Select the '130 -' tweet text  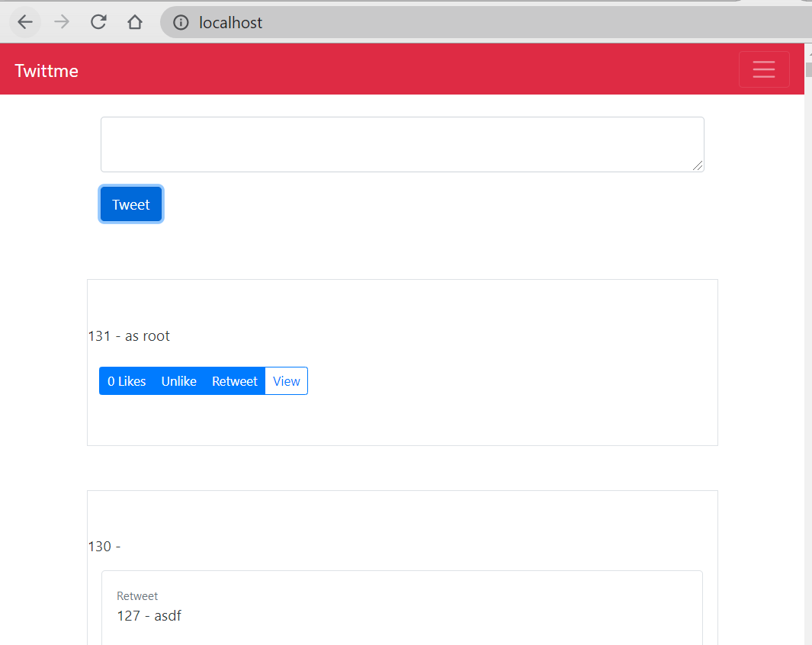pyautogui.click(x=104, y=547)
